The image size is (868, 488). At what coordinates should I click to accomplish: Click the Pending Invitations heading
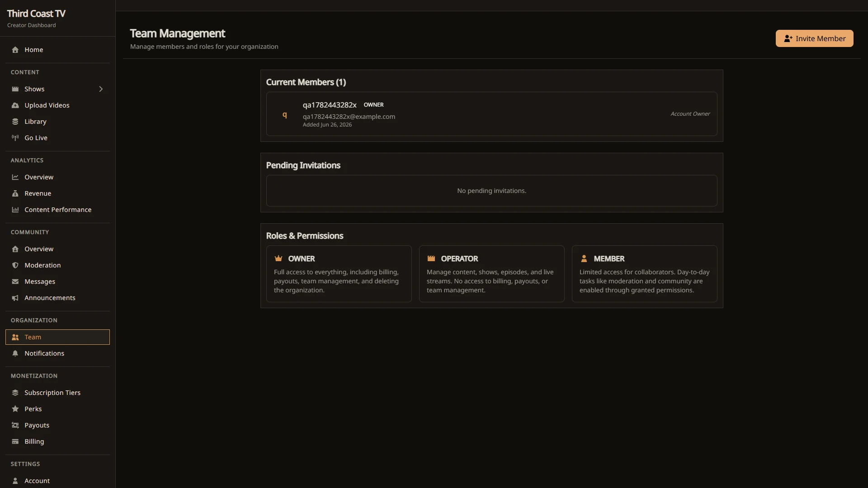pos(303,165)
